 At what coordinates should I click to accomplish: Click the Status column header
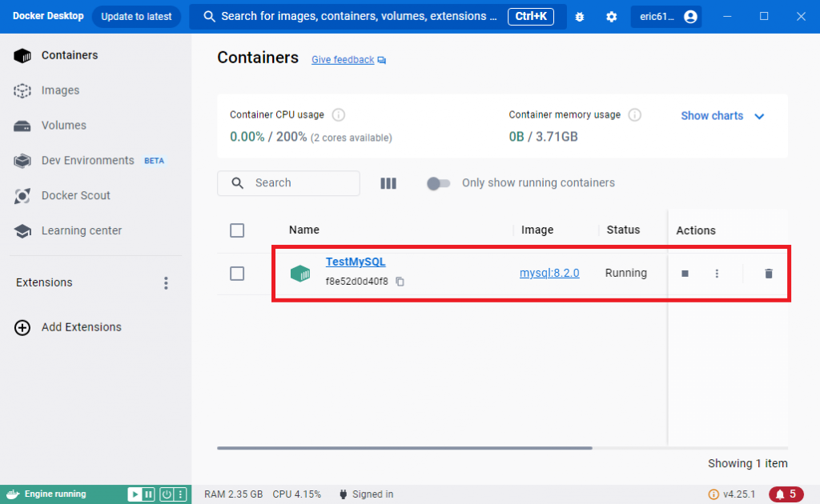[623, 230]
